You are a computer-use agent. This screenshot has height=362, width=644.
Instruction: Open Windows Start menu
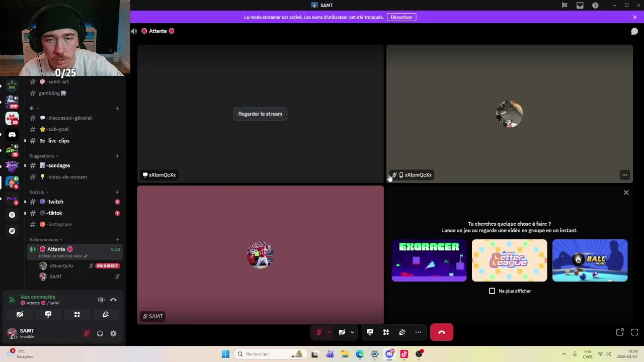click(225, 354)
